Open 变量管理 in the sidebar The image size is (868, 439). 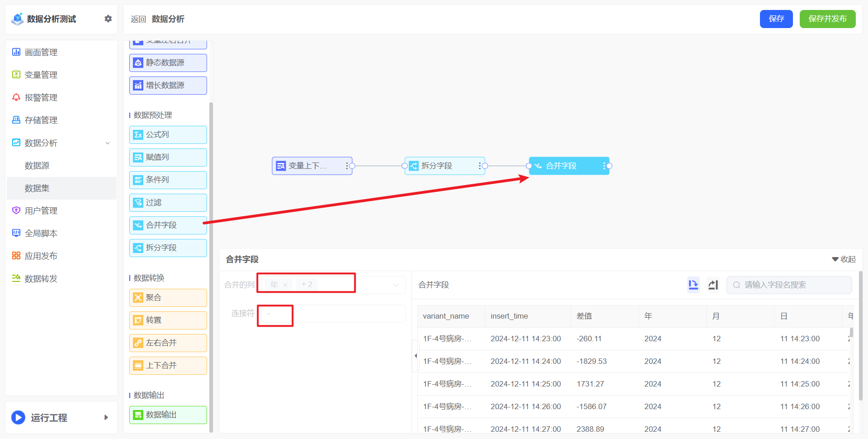(41, 75)
